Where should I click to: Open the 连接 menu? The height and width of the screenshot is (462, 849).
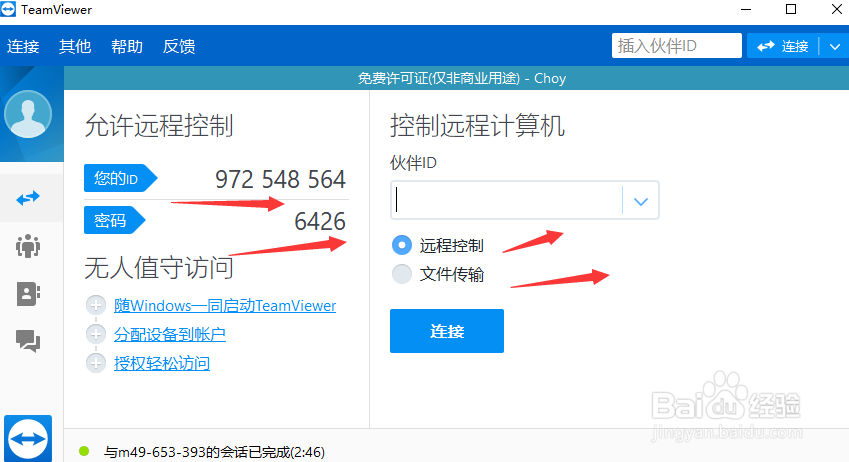(x=23, y=47)
